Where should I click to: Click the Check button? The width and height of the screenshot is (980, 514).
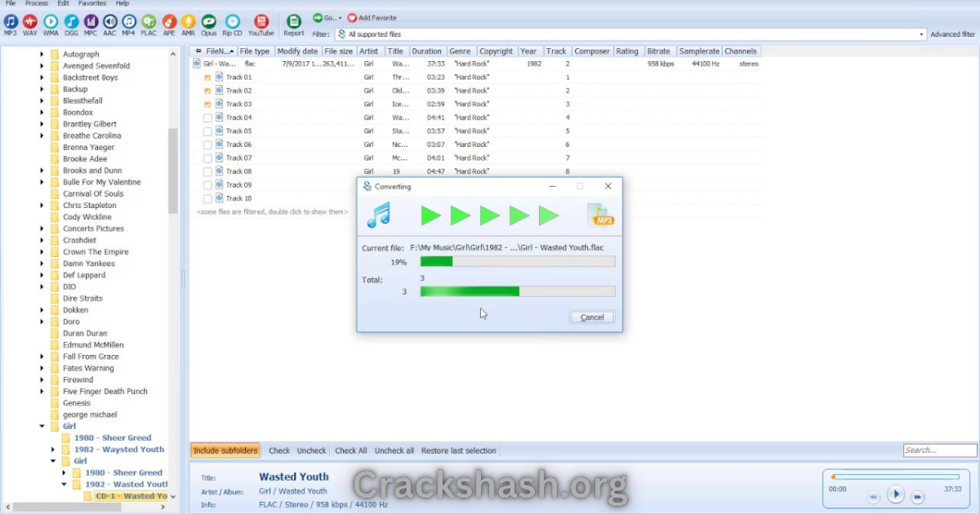279,450
